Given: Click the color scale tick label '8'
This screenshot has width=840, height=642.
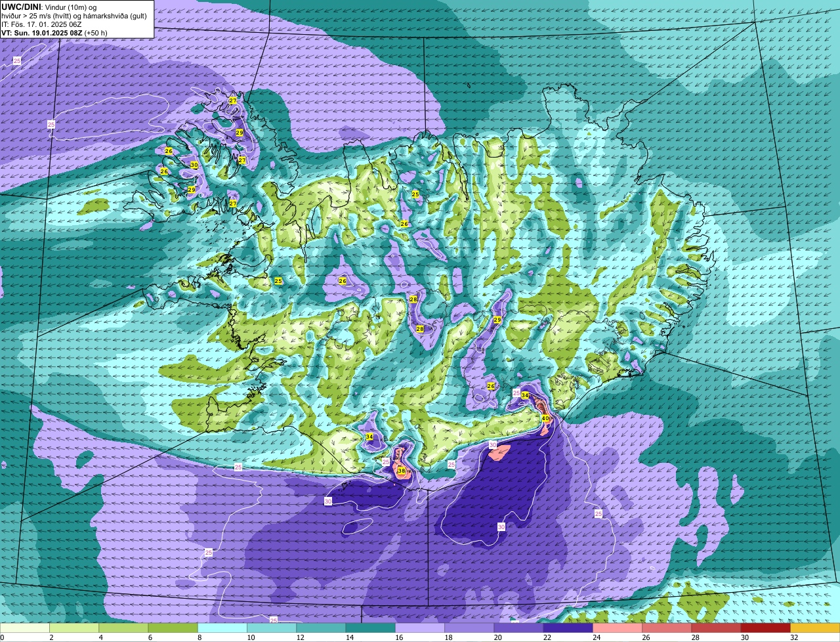Looking at the screenshot, I should point(199,637).
